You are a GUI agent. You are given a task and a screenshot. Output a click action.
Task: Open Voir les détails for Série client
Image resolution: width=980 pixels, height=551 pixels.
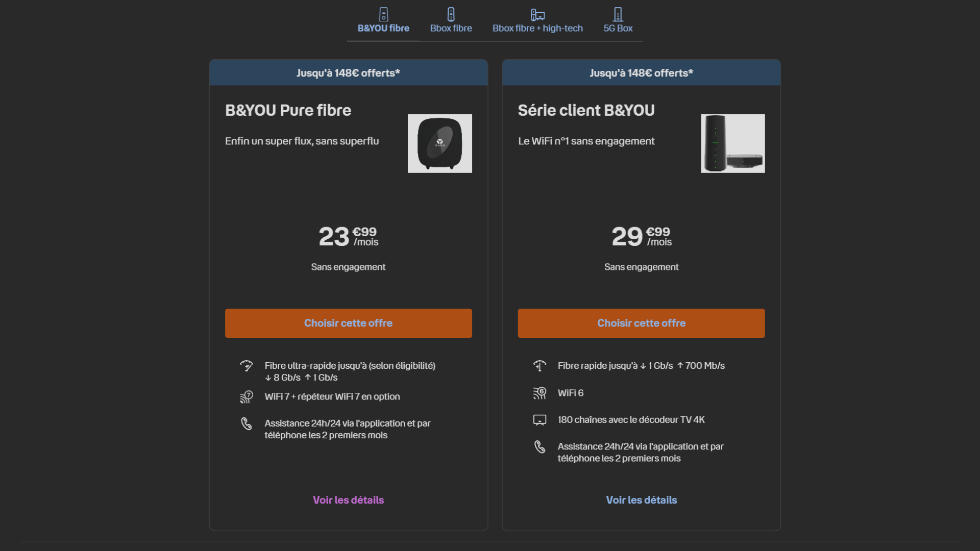pos(641,500)
